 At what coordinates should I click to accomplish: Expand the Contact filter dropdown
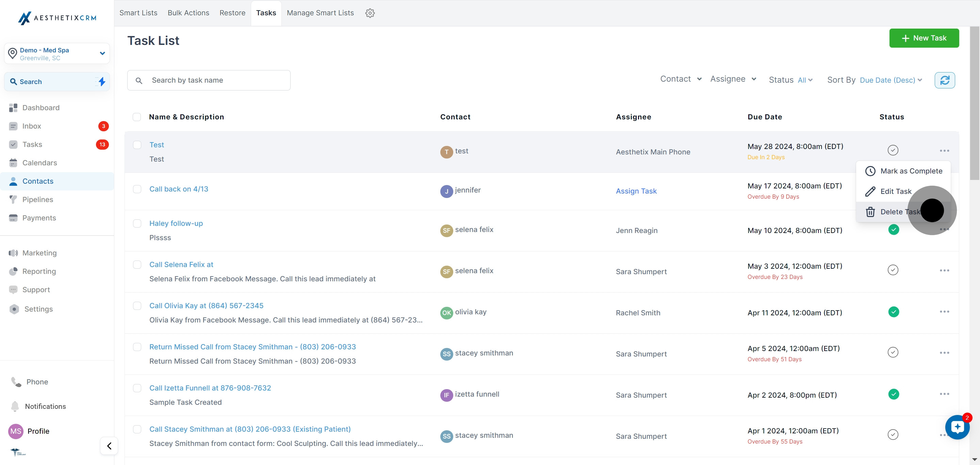pos(681,79)
